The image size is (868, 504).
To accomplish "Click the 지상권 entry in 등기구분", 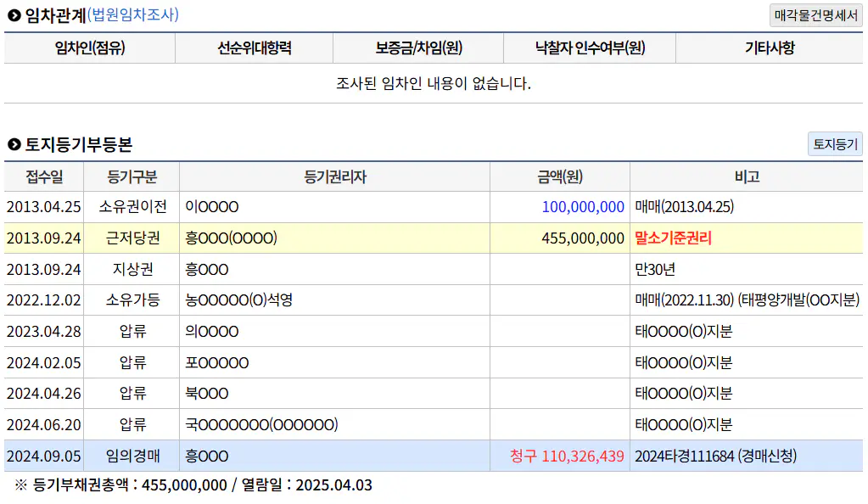I will pyautogui.click(x=132, y=270).
